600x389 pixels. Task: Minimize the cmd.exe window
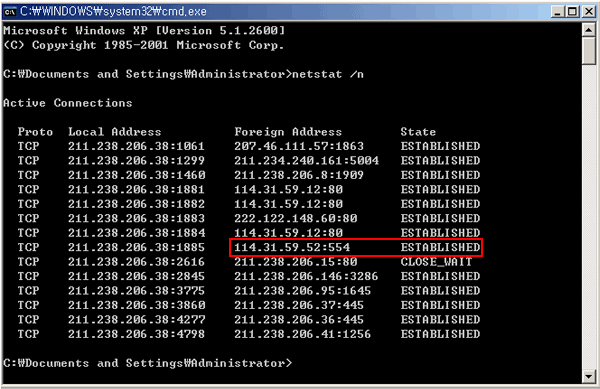[558, 12]
